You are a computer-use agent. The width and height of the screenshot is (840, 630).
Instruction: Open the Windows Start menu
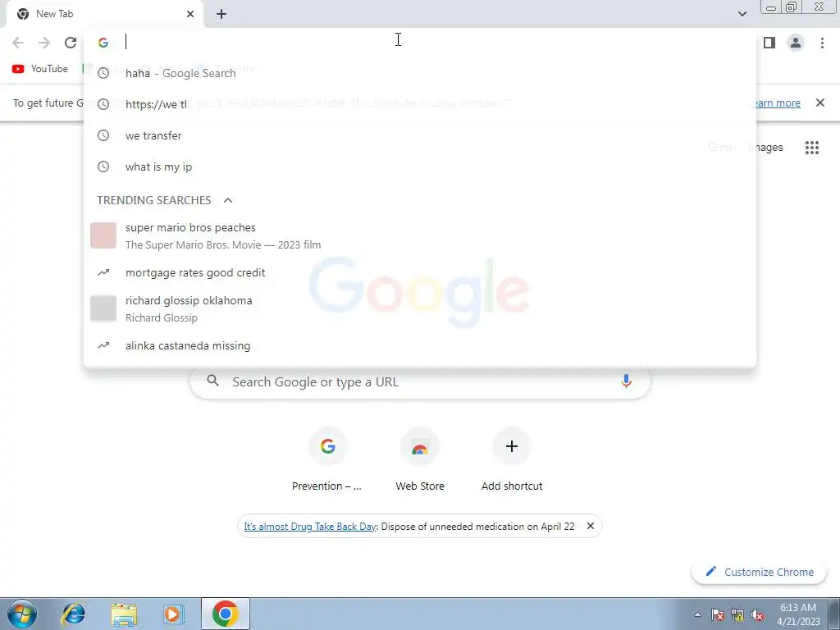pyautogui.click(x=21, y=614)
